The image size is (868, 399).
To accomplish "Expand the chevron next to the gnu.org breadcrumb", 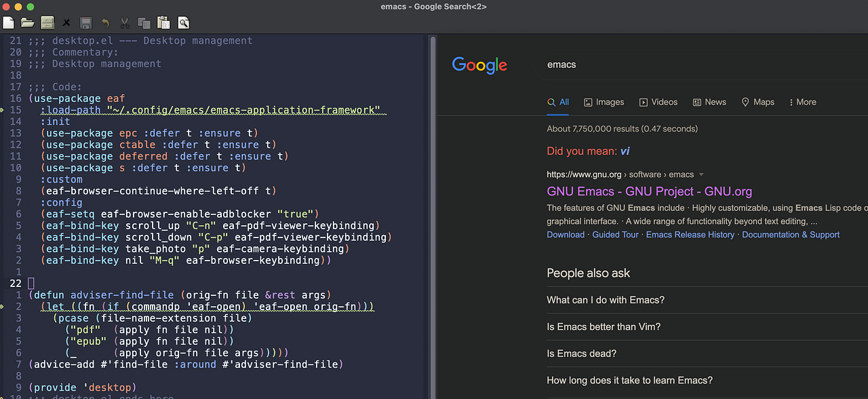I will pos(701,174).
